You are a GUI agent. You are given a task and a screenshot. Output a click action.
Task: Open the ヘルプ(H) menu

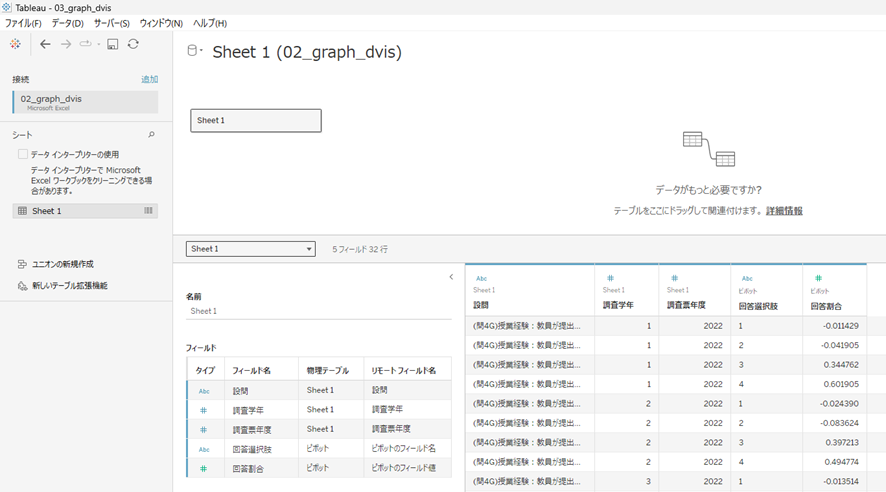[x=210, y=23]
